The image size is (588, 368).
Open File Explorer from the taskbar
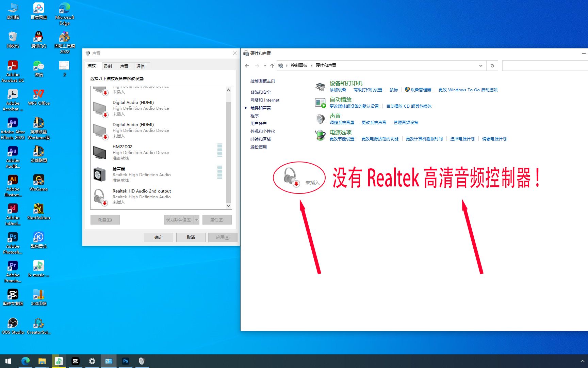[42, 361]
